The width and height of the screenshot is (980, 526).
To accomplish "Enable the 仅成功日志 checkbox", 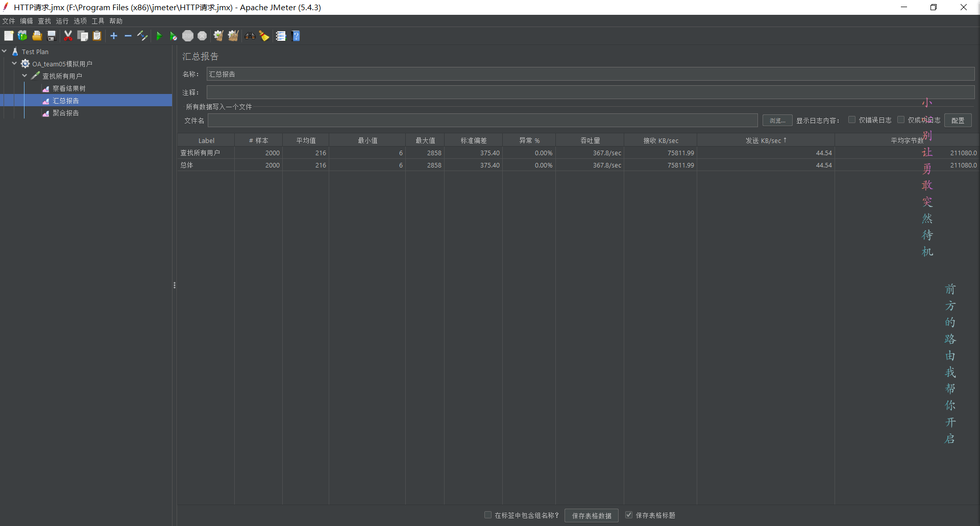I will [x=901, y=120].
